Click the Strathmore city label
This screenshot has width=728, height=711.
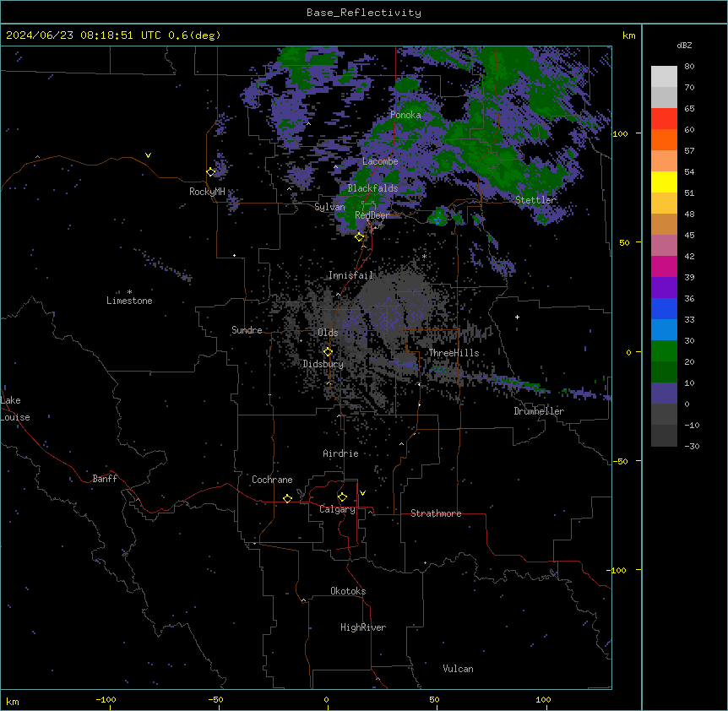coord(436,513)
